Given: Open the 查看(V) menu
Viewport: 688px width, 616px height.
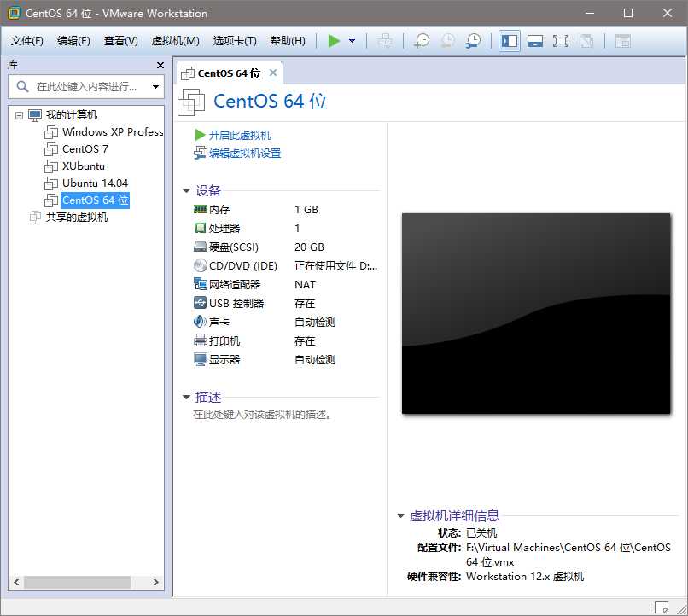Looking at the screenshot, I should [121, 41].
